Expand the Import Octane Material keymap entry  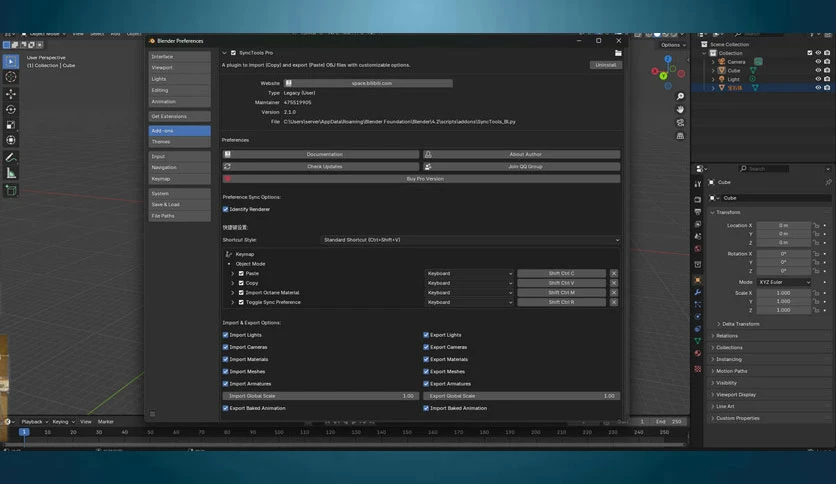232,293
